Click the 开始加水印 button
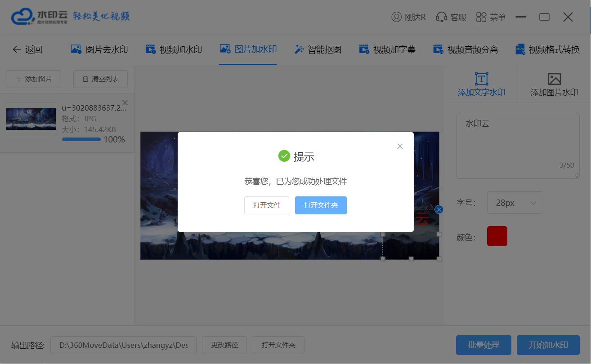Viewport: 591px width, 364px height. coord(548,345)
